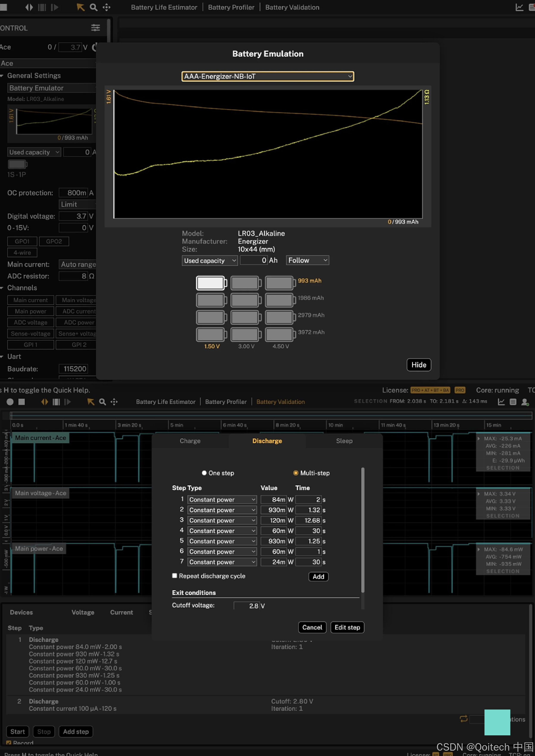Select the orange arrow pointer tool in lower toolbar
The height and width of the screenshot is (756, 535).
[x=91, y=402]
